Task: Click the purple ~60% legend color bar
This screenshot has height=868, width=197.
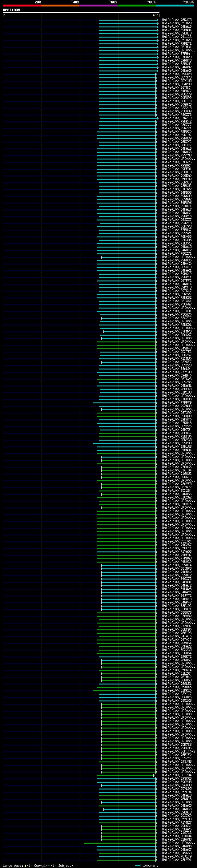Action: click(x=98, y=6)
